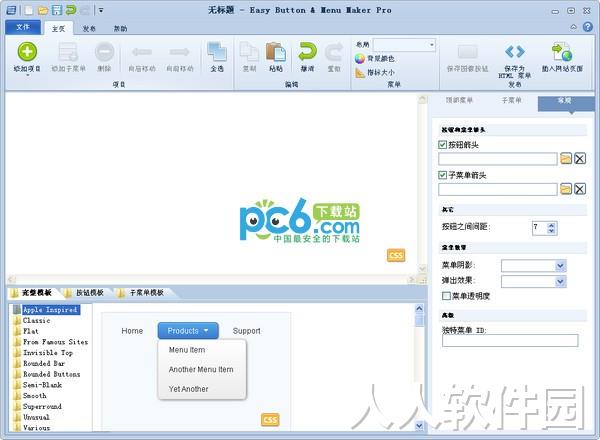Switch to the Publish ribbon tab
600x440 pixels.
(89, 29)
